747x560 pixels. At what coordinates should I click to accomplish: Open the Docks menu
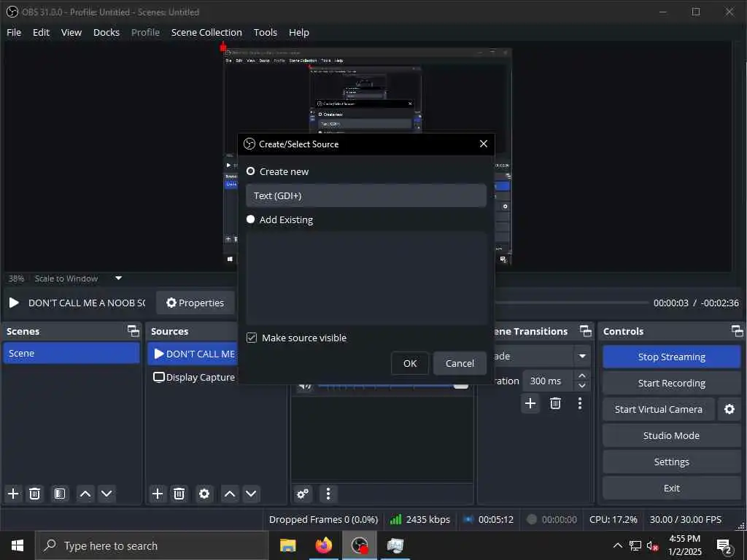107,32
